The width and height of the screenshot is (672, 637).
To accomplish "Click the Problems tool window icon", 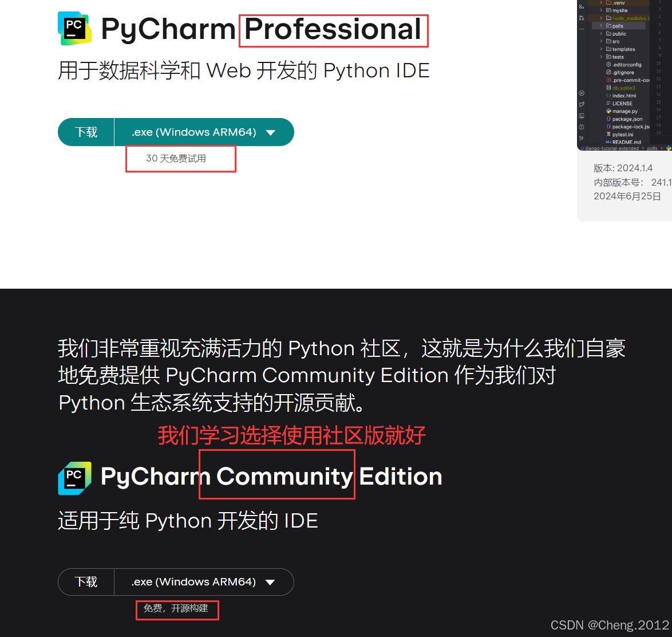I will click(582, 126).
